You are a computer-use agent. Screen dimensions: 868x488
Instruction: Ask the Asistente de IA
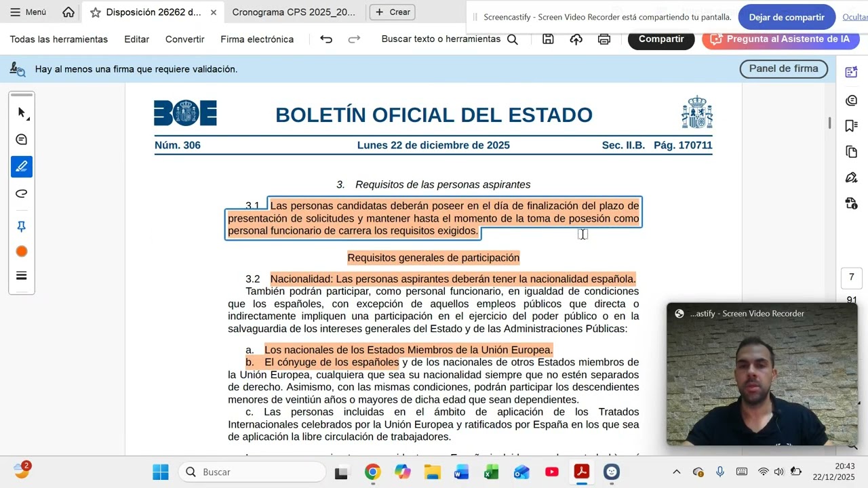click(781, 39)
